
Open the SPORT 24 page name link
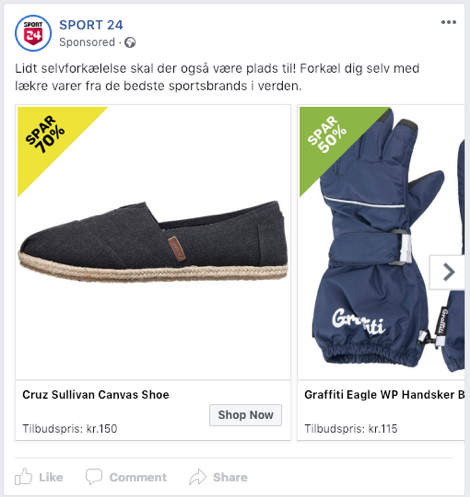tap(91, 25)
